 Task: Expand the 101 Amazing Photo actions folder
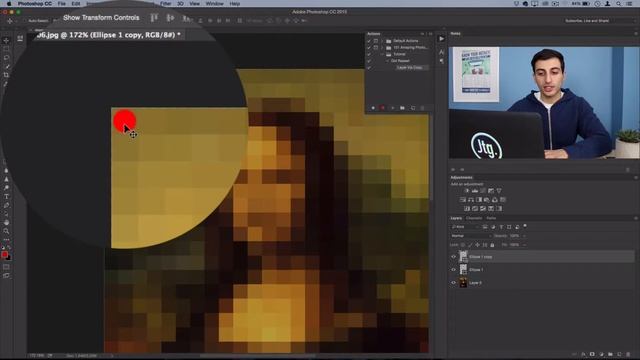click(382, 48)
